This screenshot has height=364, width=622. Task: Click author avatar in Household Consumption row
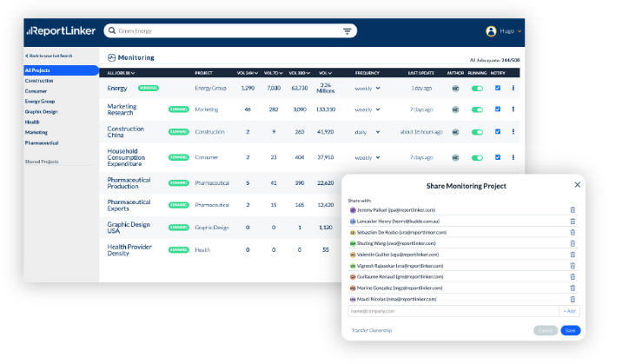(x=455, y=158)
